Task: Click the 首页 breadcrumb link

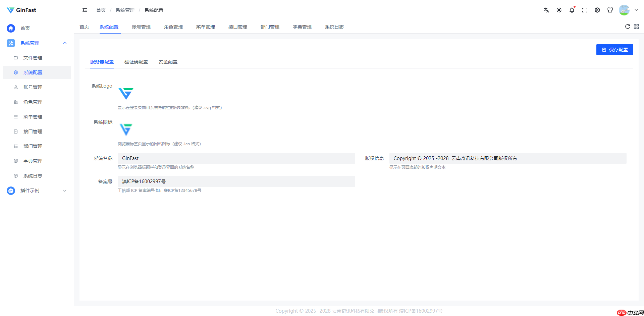Action: point(101,10)
